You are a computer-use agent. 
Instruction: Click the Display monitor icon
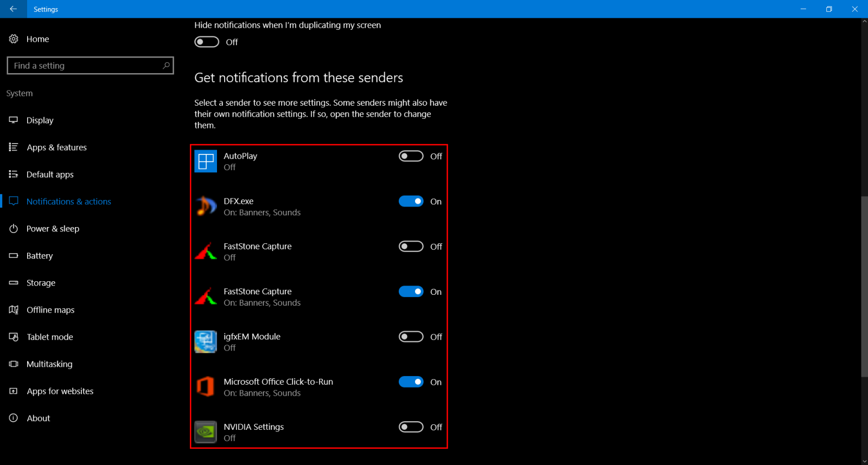pos(14,120)
